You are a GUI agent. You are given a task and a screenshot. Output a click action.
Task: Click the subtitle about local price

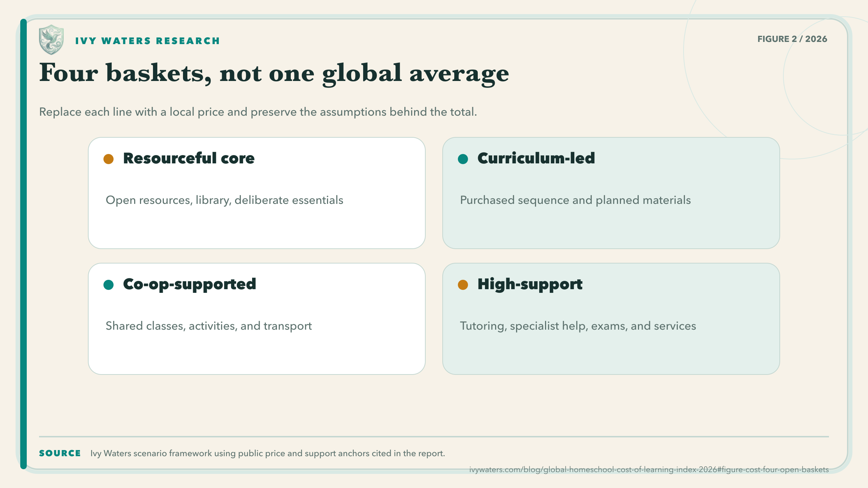tap(258, 112)
